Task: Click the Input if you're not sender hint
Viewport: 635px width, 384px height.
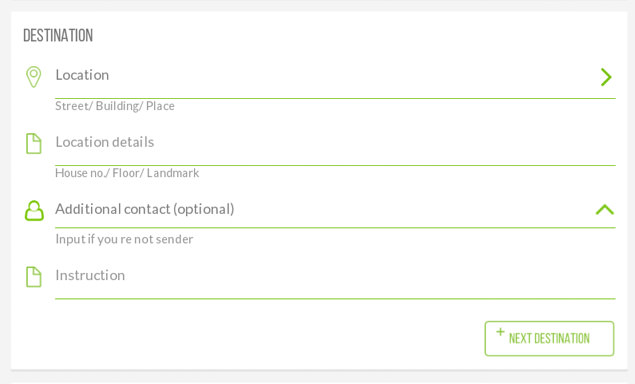Action: [124, 239]
